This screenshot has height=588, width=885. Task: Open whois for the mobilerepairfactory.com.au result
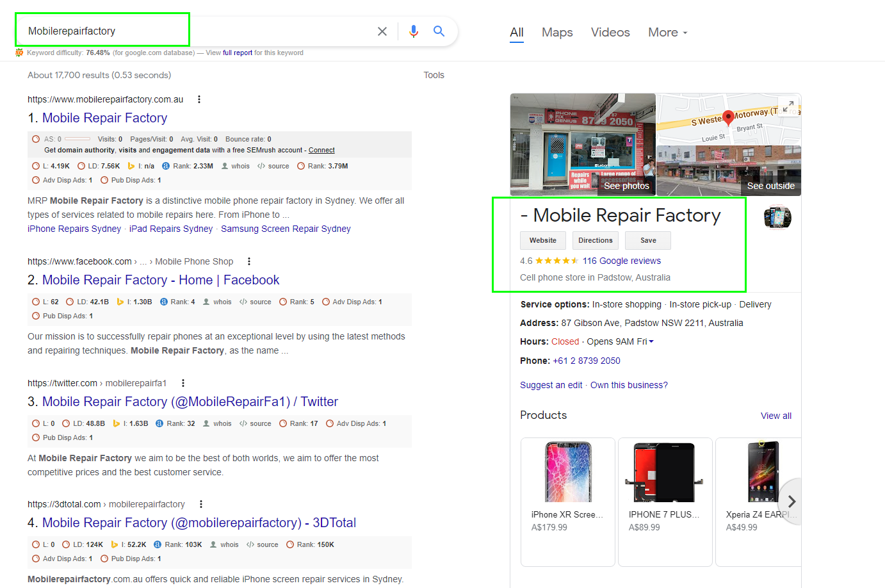tap(236, 166)
